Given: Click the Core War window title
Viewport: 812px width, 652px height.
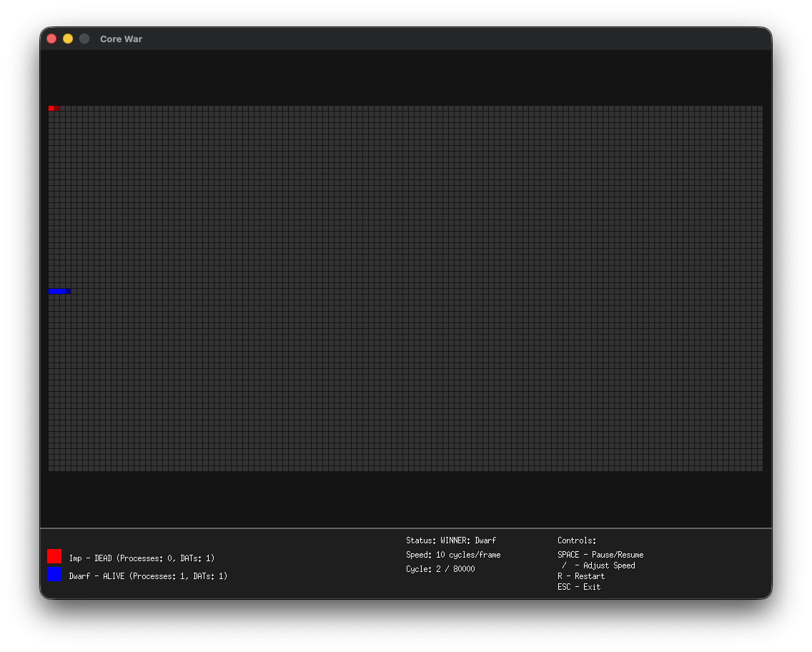Looking at the screenshot, I should [122, 39].
